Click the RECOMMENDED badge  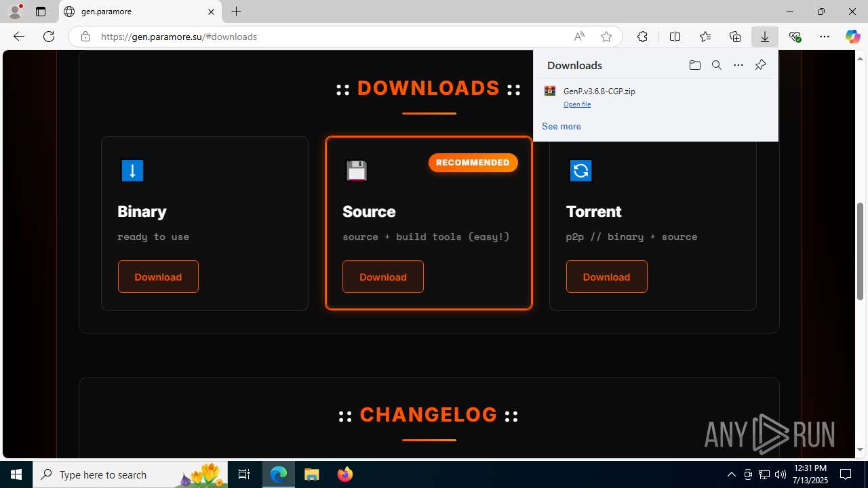pos(473,163)
